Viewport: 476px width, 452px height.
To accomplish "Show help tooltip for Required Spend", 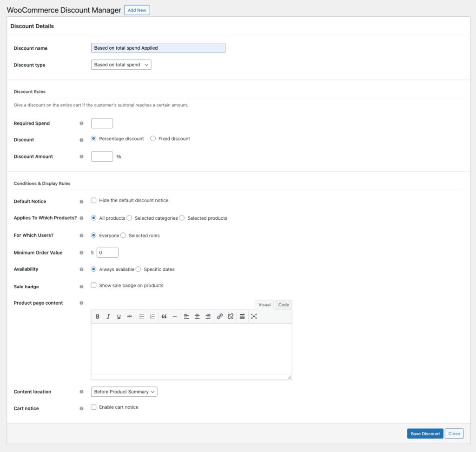I will (81, 124).
